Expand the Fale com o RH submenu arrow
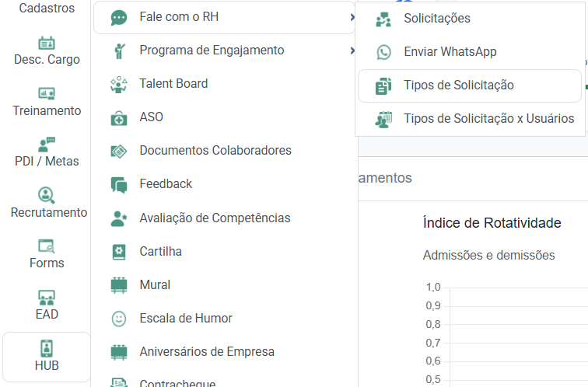 click(353, 17)
